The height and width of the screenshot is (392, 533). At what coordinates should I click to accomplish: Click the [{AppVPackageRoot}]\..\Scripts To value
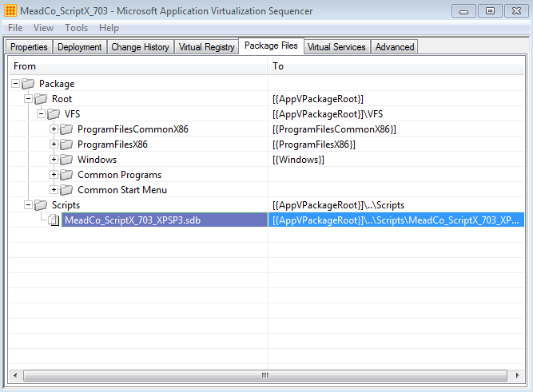click(x=338, y=205)
